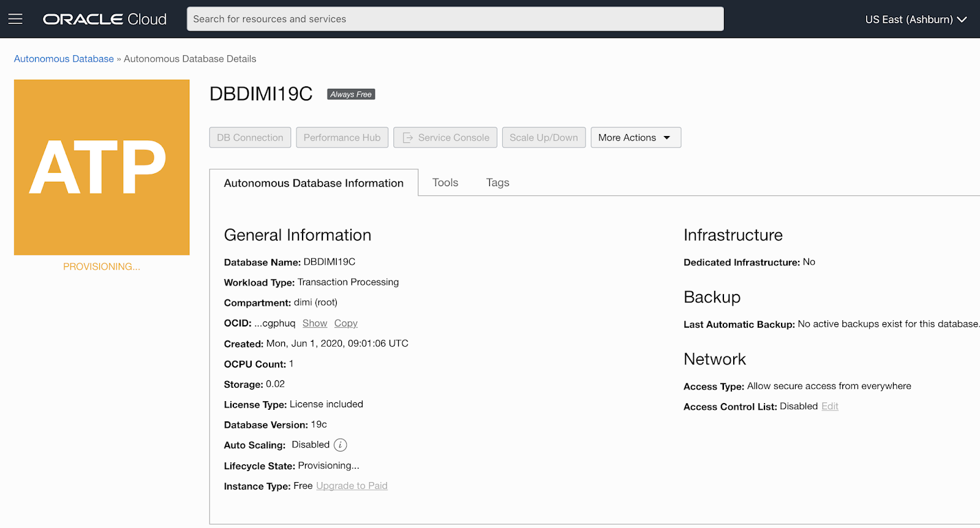The height and width of the screenshot is (528, 980).
Task: Click the DB Connection button
Action: pos(250,138)
